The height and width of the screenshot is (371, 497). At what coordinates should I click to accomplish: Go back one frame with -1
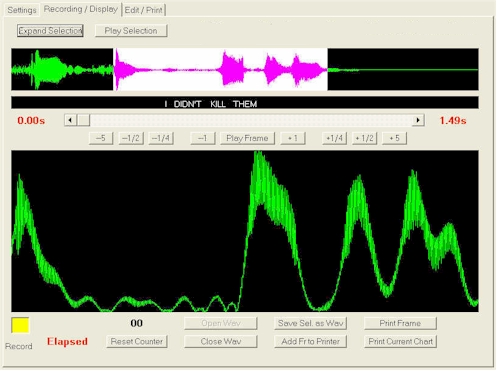pos(203,138)
